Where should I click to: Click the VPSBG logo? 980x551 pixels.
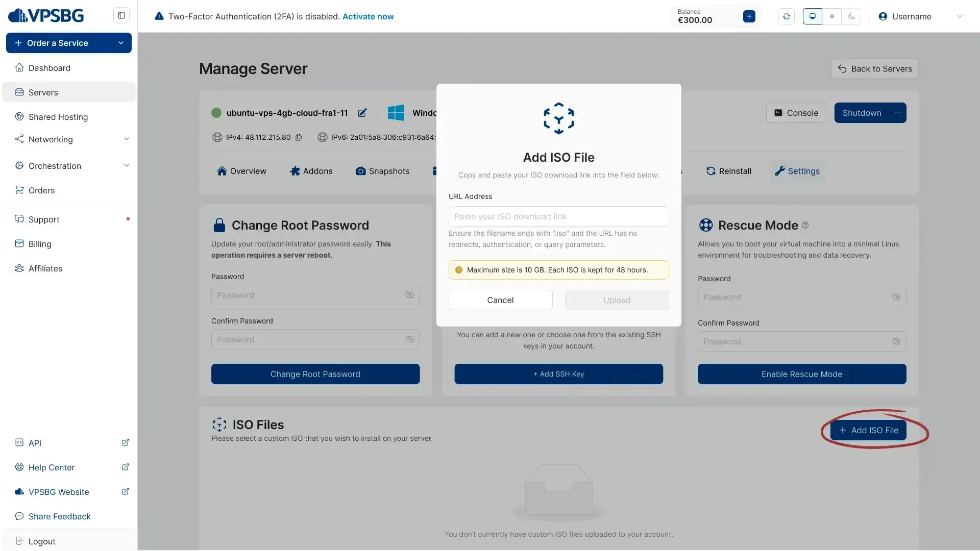pos(46,16)
